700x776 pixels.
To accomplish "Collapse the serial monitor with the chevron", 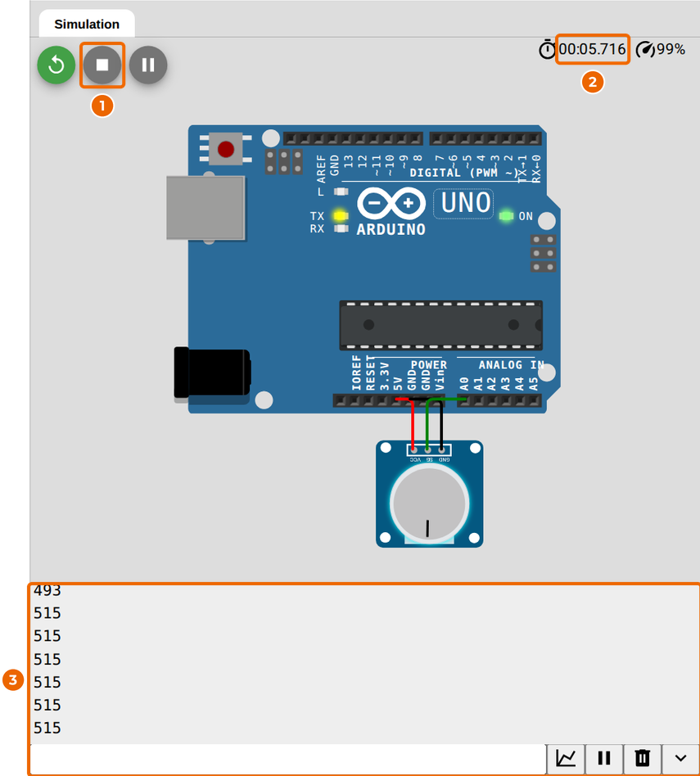I will (x=680, y=758).
